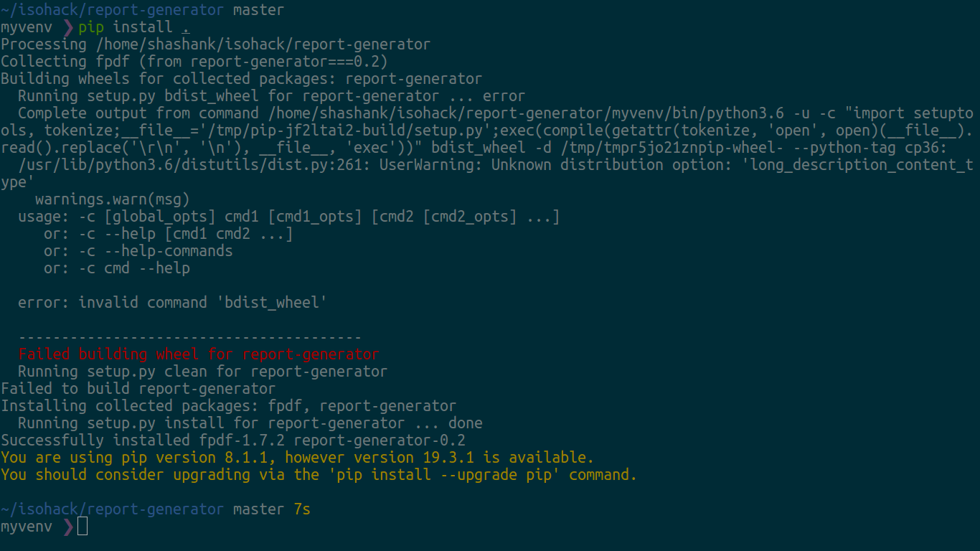Click the bottom prompt arrow icon
Screen dimensions: 980x551
pos(69,527)
